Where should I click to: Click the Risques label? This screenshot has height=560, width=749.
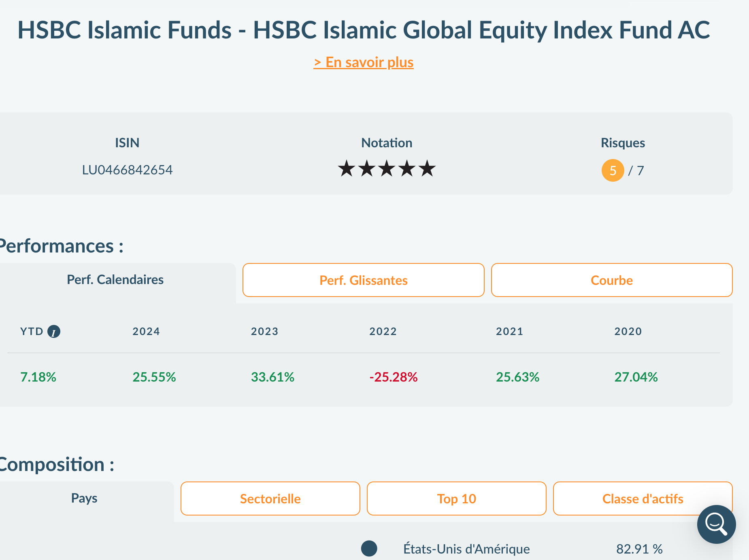pos(623,143)
